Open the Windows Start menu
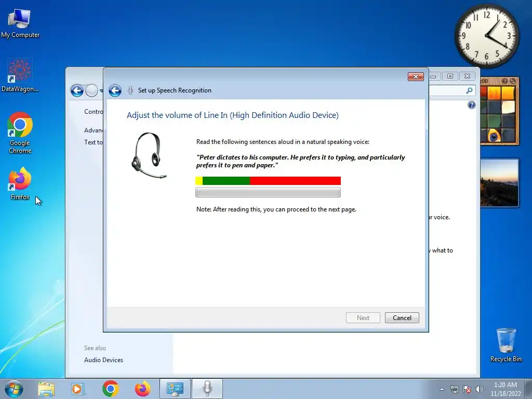This screenshot has width=532, height=399. (14, 389)
